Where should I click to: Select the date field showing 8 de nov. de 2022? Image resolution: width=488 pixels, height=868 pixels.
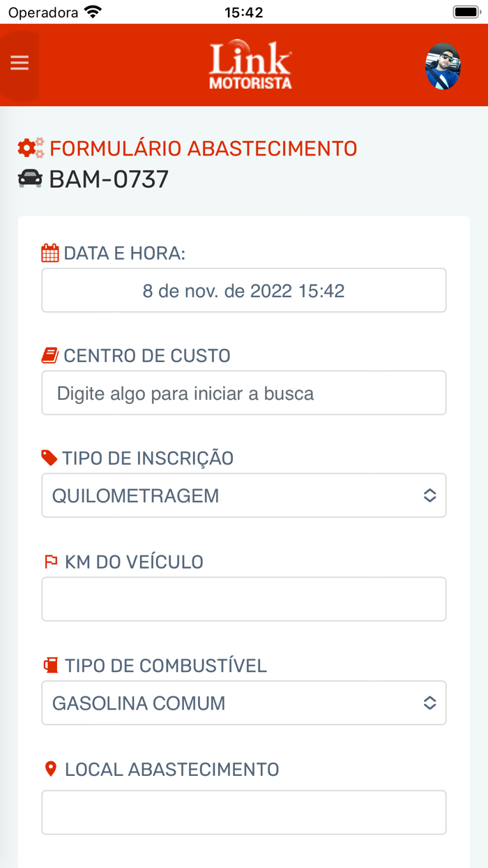tap(244, 290)
